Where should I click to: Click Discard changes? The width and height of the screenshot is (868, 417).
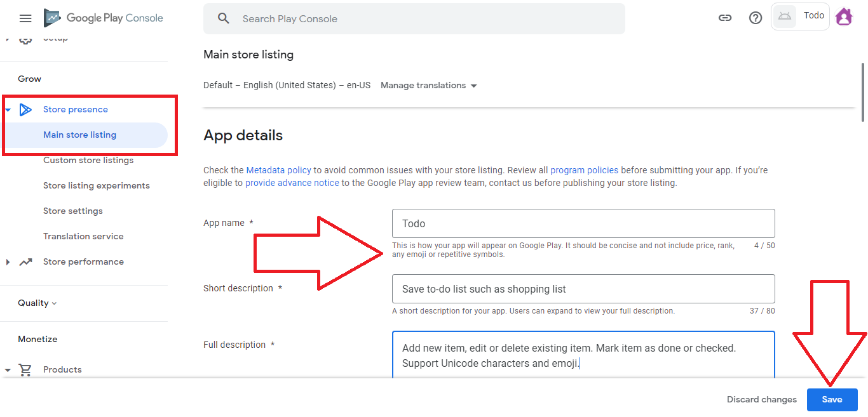coord(761,400)
